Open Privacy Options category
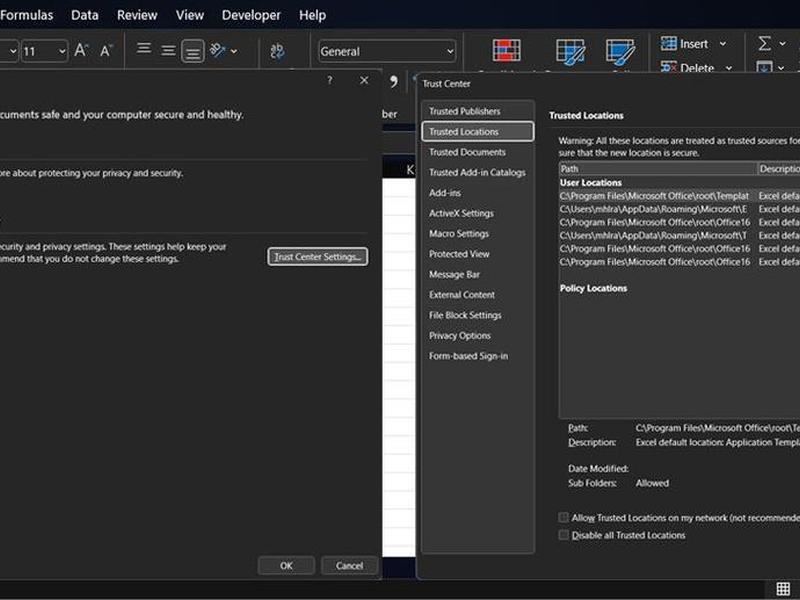The height and width of the screenshot is (600, 800). coord(478,336)
